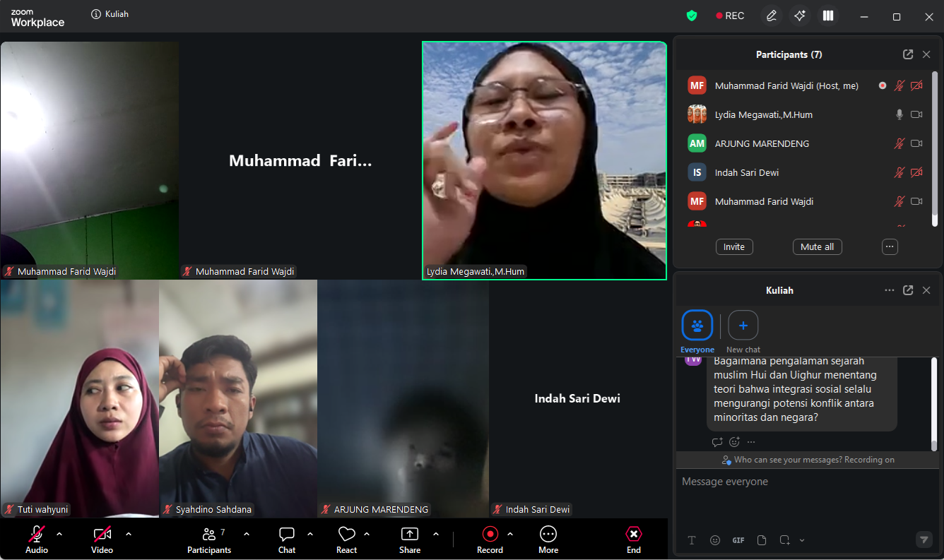Click the Invite button
Screen dimensions: 944x560
pyautogui.click(x=734, y=246)
